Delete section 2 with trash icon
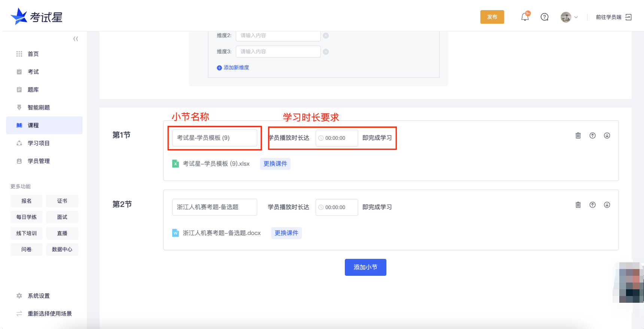This screenshot has height=329, width=644. (578, 205)
